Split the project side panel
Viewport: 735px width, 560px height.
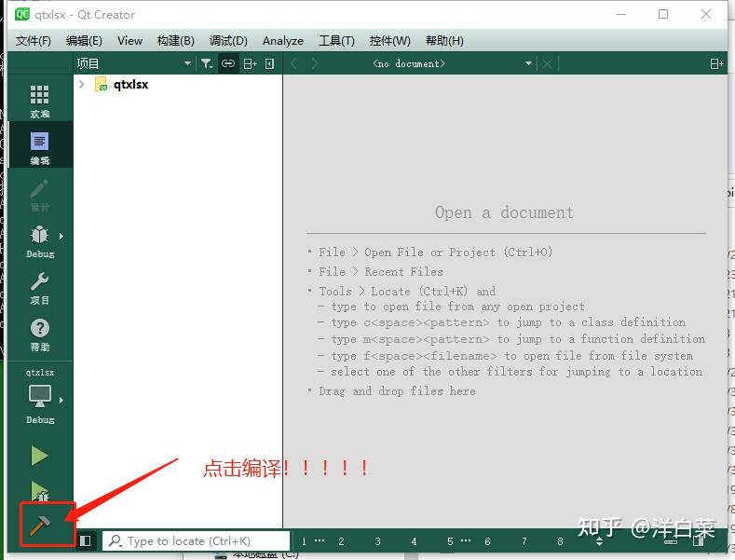coord(250,63)
